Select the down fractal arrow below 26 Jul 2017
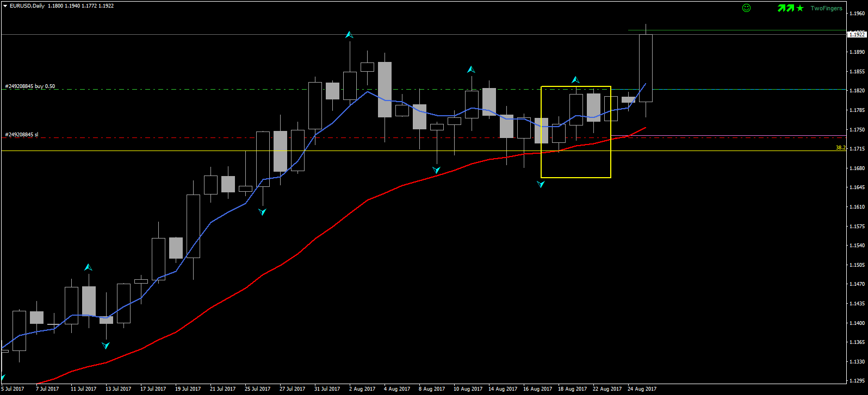The width and height of the screenshot is (868, 395). pyautogui.click(x=263, y=211)
